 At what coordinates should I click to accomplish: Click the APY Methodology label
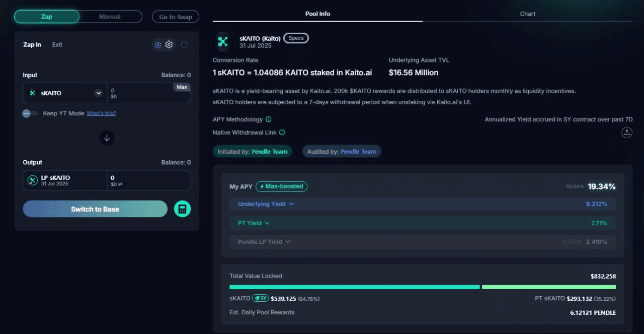tap(238, 119)
